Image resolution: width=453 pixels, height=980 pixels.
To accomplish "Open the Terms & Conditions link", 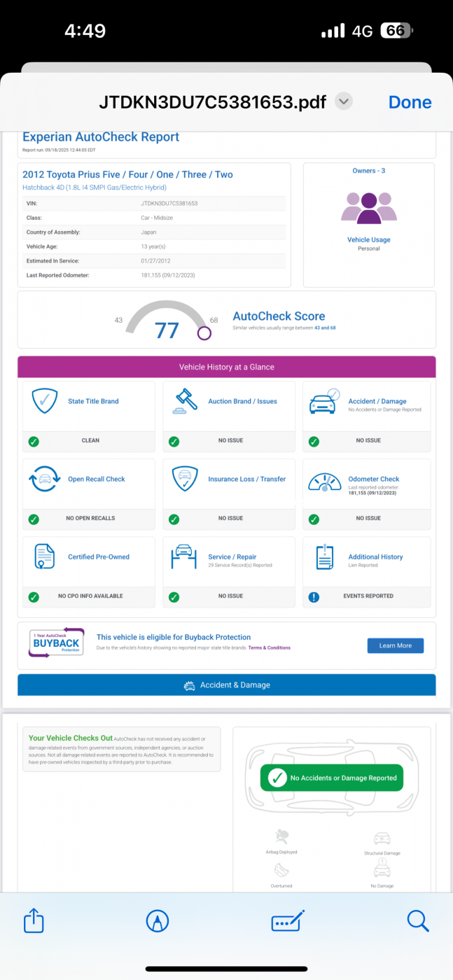I will pos(269,647).
